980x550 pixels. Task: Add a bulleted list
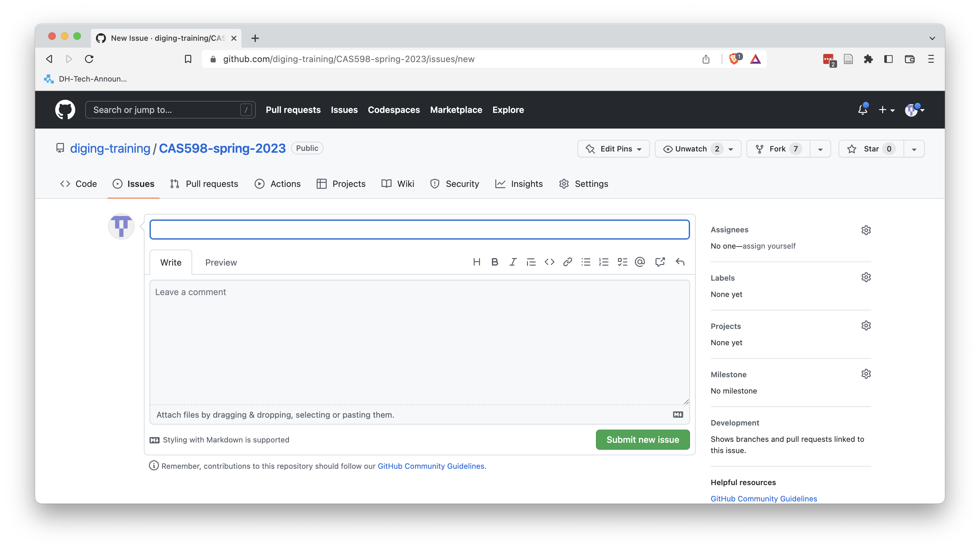point(586,262)
